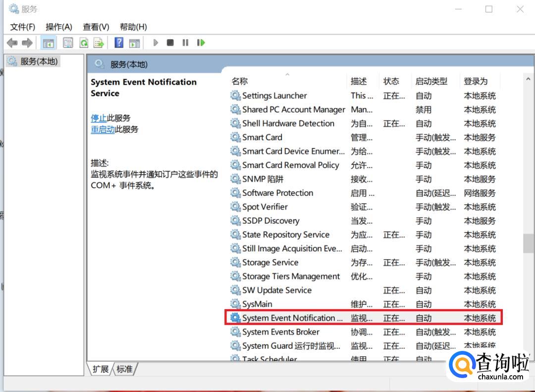Open the 查看(V) menu
535x392 pixels.
point(96,27)
